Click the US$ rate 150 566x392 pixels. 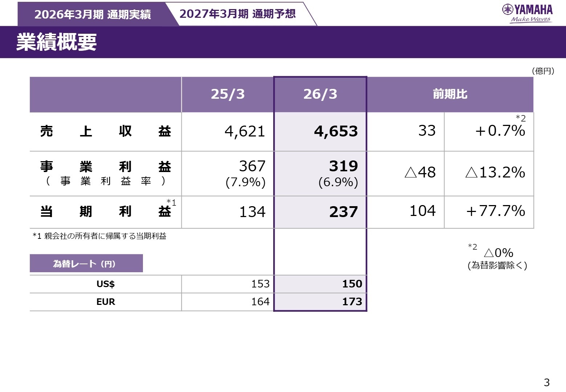coord(352,284)
